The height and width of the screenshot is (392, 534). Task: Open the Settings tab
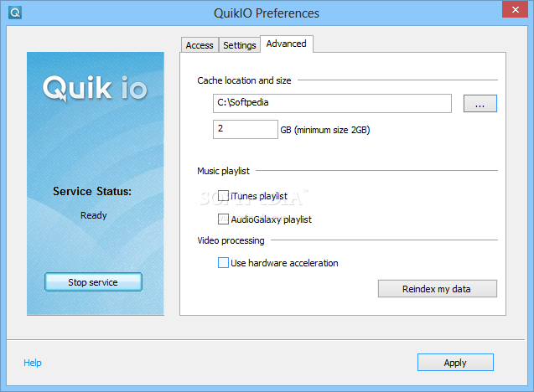pos(240,45)
